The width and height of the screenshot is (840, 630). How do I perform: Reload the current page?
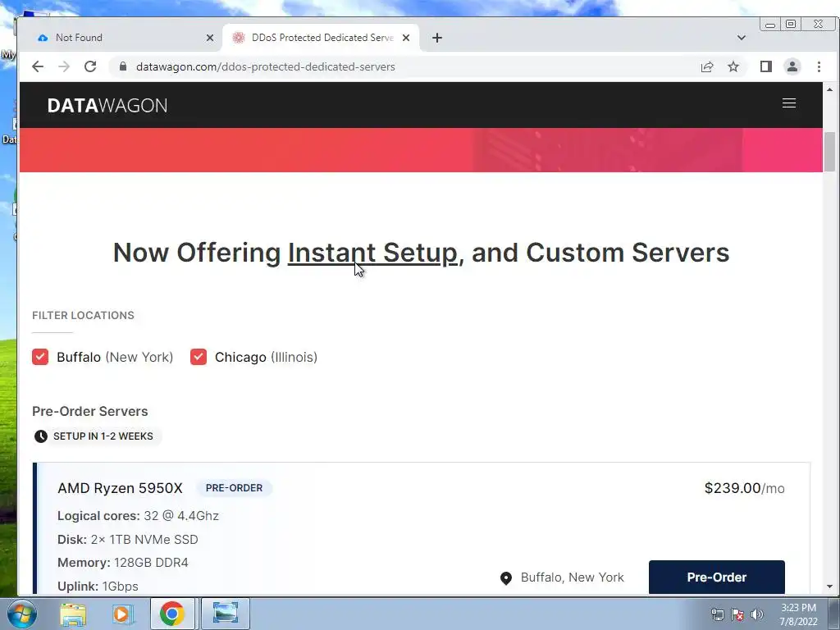(90, 66)
